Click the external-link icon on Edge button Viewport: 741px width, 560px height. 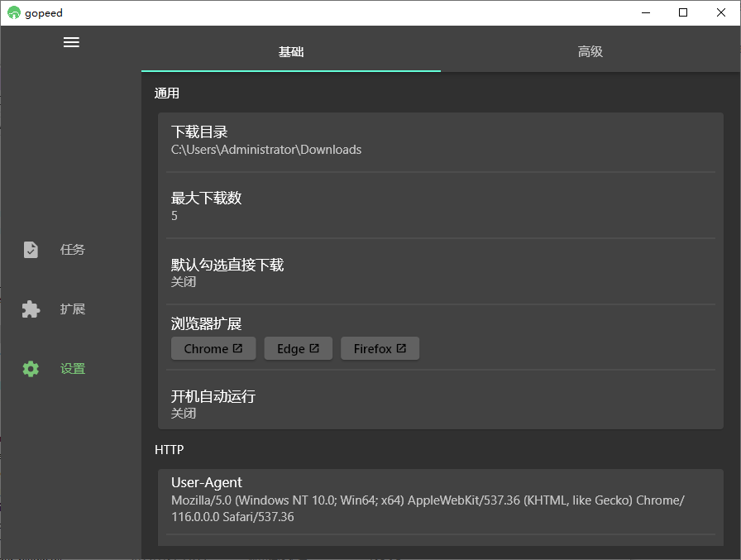[x=314, y=347]
